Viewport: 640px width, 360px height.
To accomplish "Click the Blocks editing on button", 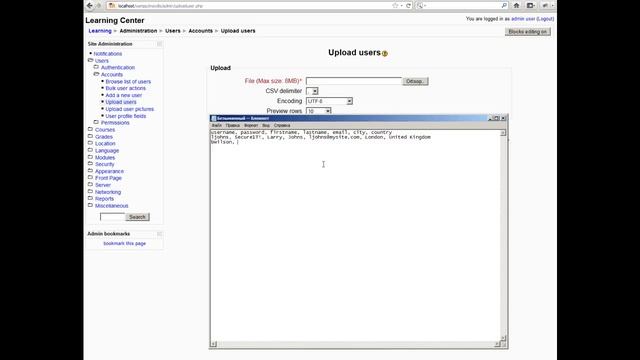I will pos(527,32).
